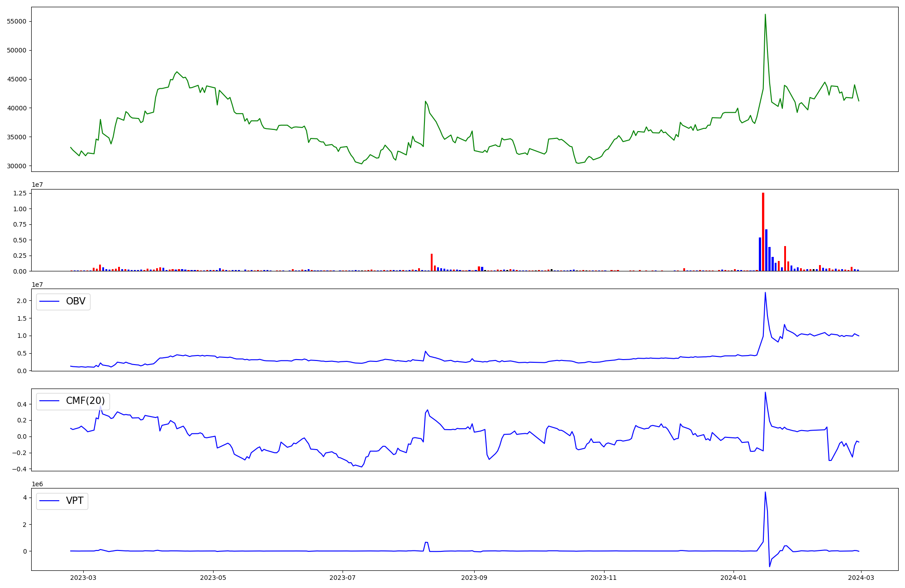Click the VPT legend label
The height and width of the screenshot is (588, 905).
(75, 501)
